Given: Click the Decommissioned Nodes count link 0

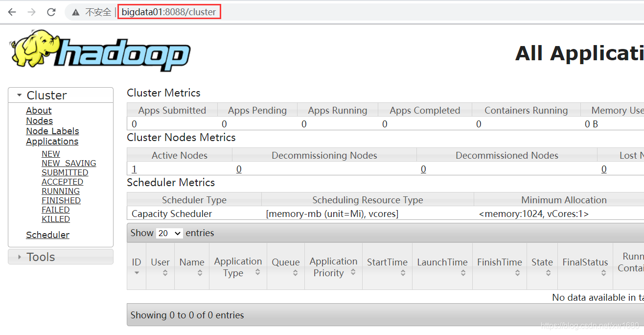Looking at the screenshot, I should click(423, 169).
